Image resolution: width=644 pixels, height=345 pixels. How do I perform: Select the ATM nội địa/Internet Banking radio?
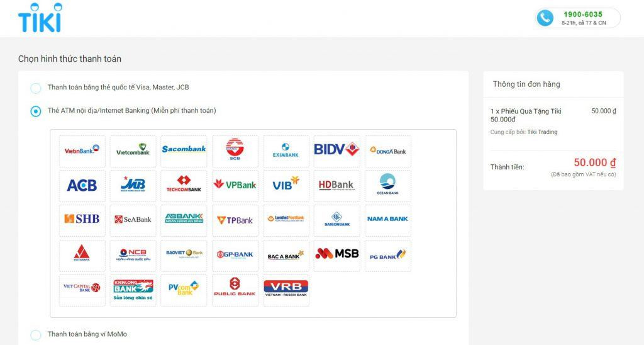(x=36, y=111)
